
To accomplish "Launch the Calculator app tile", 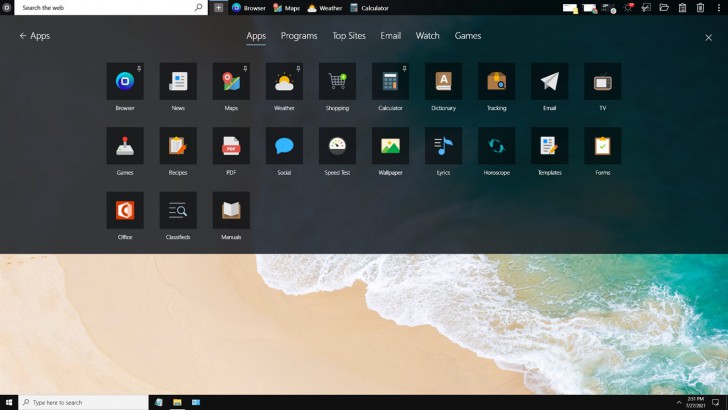I will pos(390,81).
